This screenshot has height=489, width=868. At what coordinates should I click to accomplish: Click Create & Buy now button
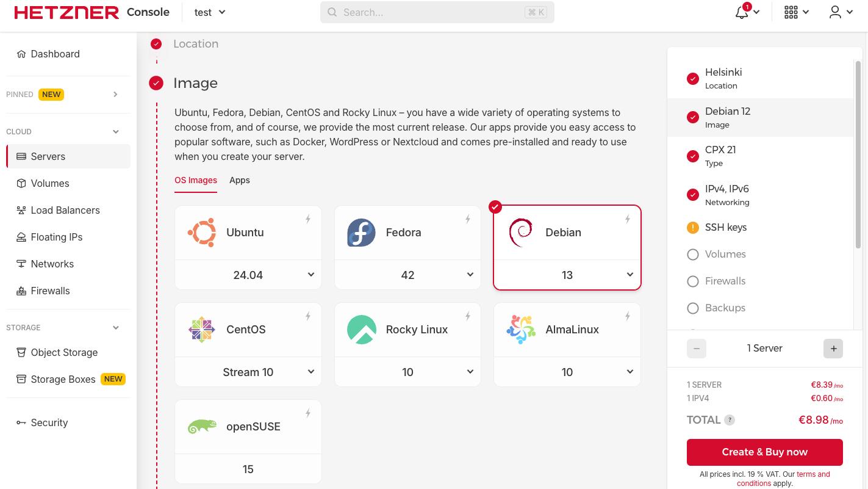764,452
